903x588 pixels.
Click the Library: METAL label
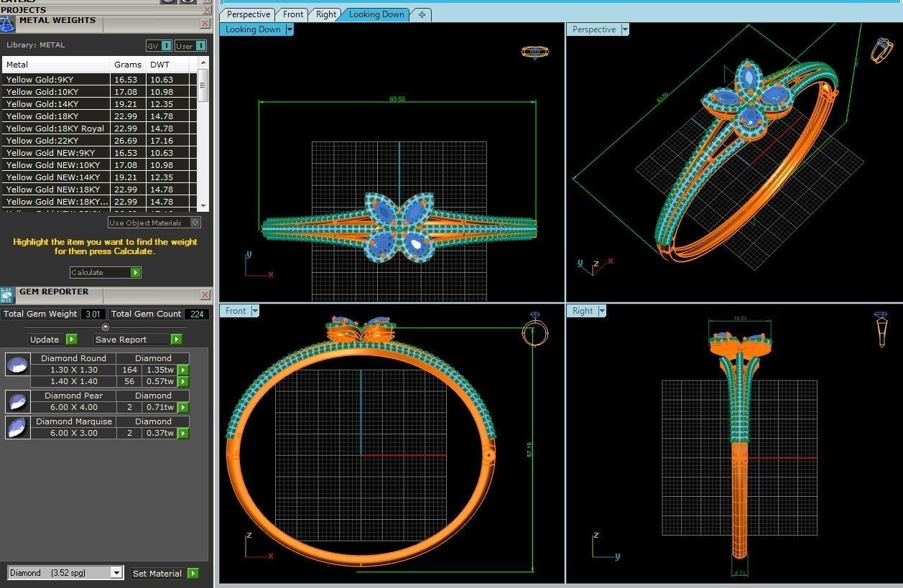pyautogui.click(x=35, y=45)
